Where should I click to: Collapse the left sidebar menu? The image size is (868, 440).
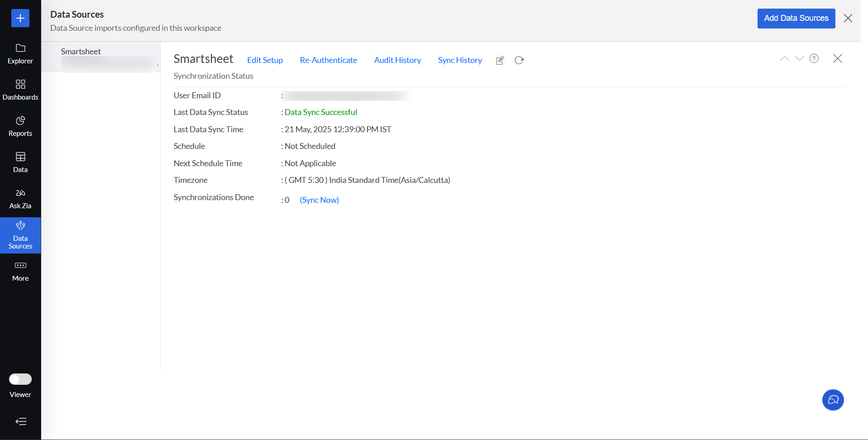pos(21,421)
